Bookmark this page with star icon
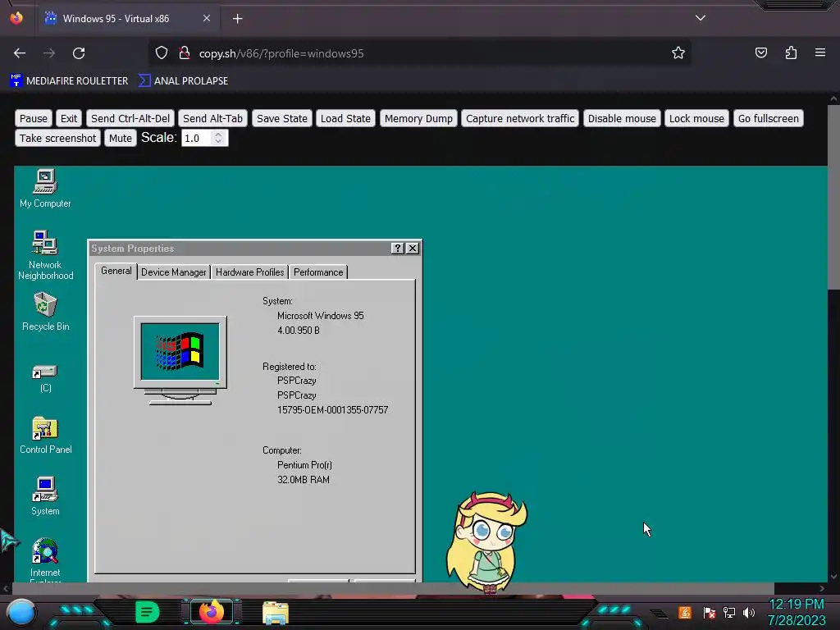The height and width of the screenshot is (630, 840). 678,53
